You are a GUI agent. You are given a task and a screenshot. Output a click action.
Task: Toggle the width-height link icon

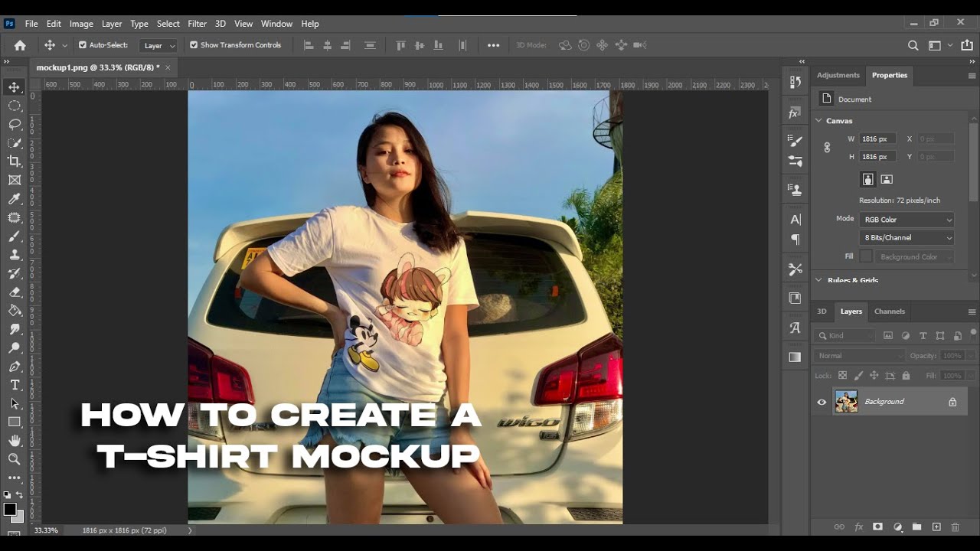tap(827, 148)
